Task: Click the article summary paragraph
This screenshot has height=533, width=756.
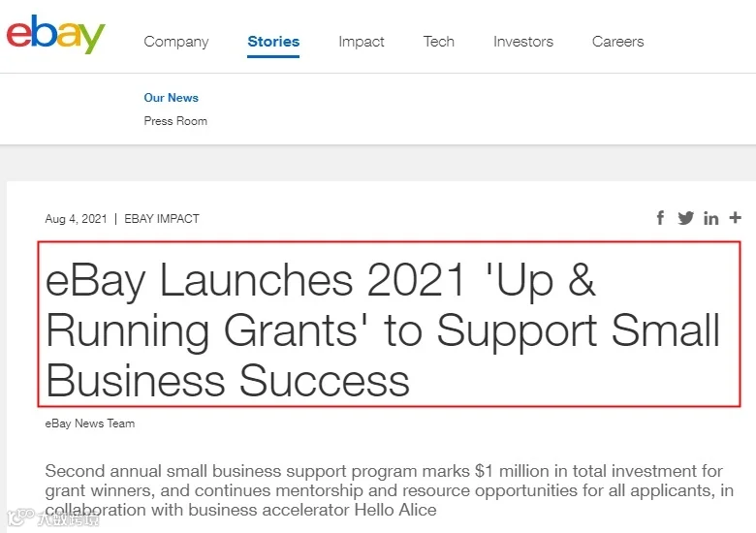Action: point(389,490)
